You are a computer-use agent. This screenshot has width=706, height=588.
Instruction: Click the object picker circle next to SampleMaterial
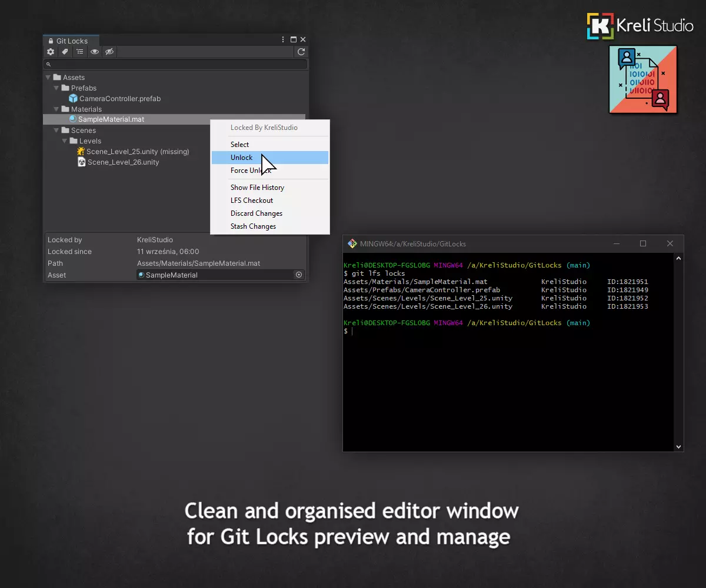[299, 275]
